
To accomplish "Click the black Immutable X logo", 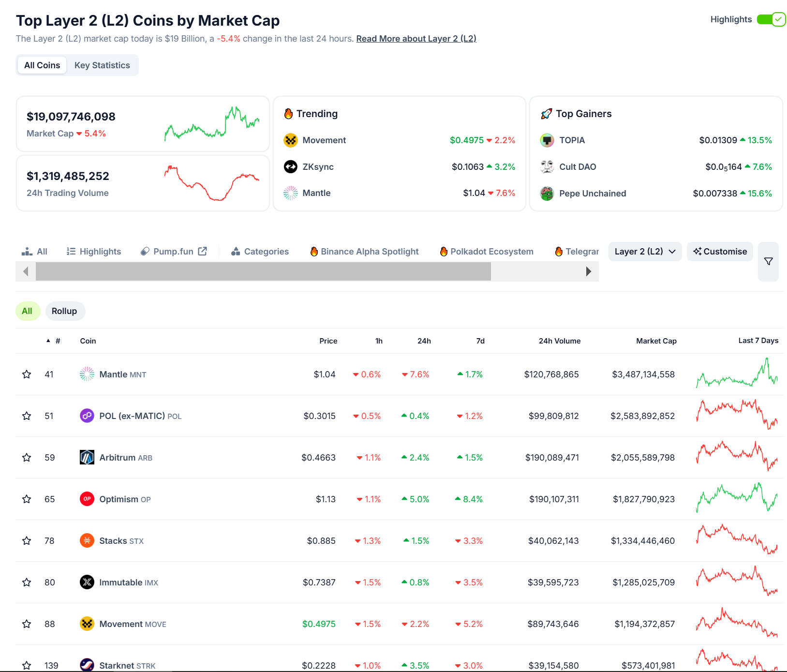I will (x=87, y=582).
